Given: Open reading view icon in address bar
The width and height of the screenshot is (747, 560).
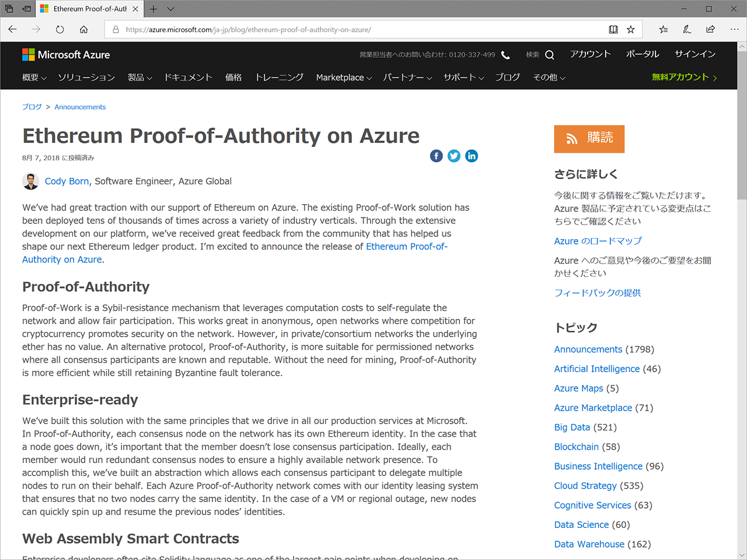Looking at the screenshot, I should click(x=613, y=29).
